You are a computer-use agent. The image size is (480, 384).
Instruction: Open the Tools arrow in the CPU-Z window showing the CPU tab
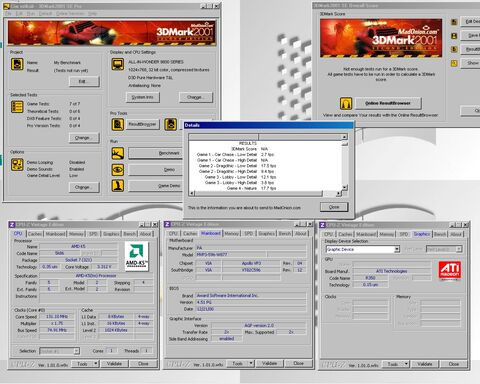click(96, 364)
